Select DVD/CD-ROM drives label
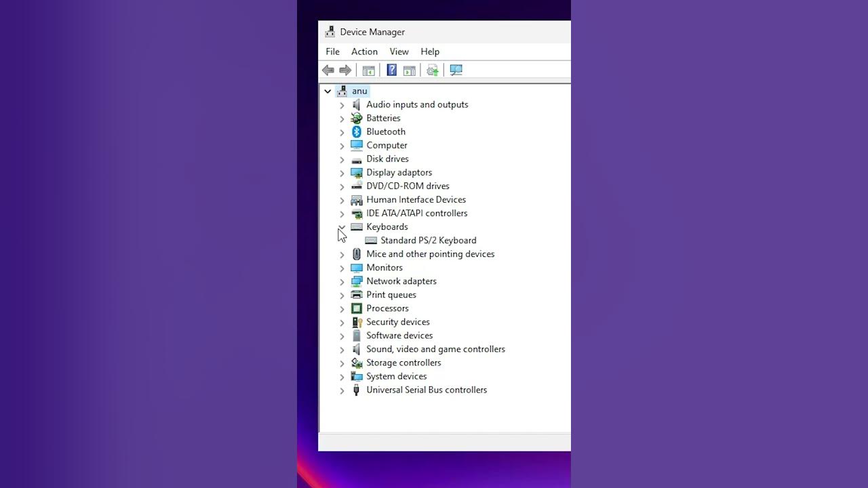This screenshot has height=488, width=868. (x=408, y=186)
